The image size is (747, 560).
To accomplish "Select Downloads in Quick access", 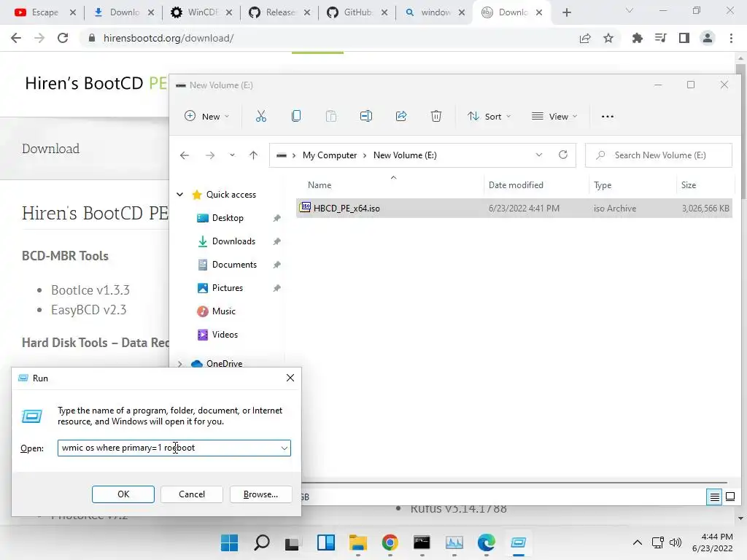I will click(233, 241).
